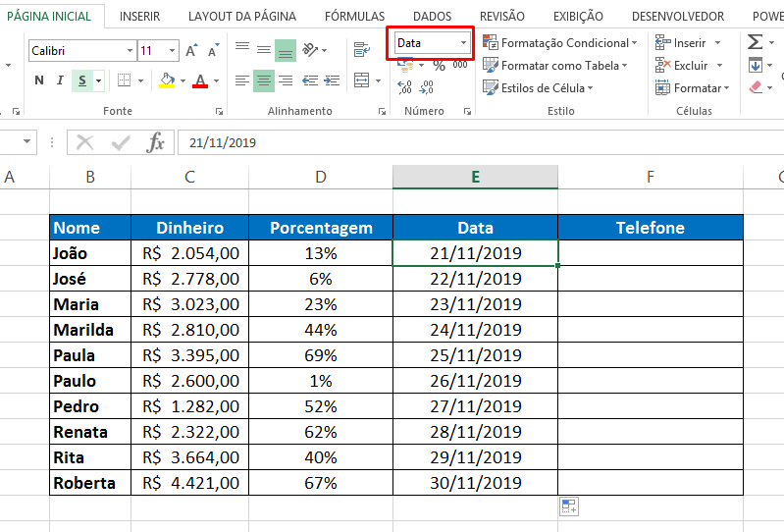Screen dimensions: 784x532
Task: Click formula bar showing 21/11/2019
Action: (x=481, y=142)
